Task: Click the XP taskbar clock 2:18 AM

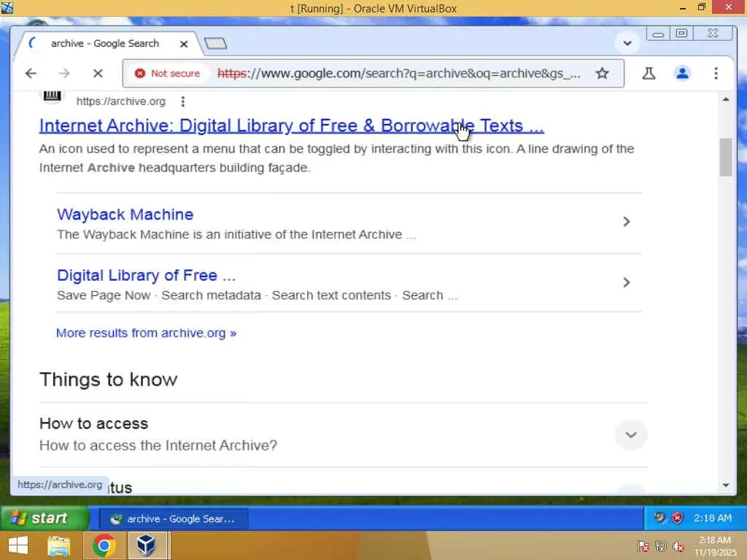Action: coord(712,518)
